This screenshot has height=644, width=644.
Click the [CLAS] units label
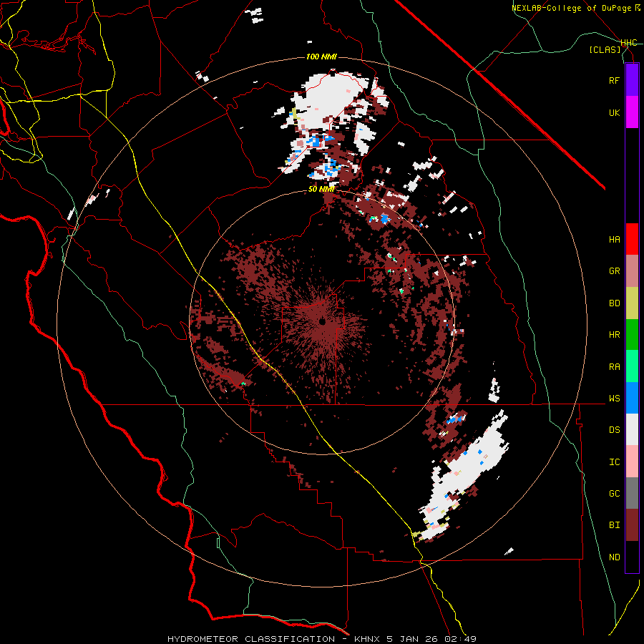pos(605,49)
